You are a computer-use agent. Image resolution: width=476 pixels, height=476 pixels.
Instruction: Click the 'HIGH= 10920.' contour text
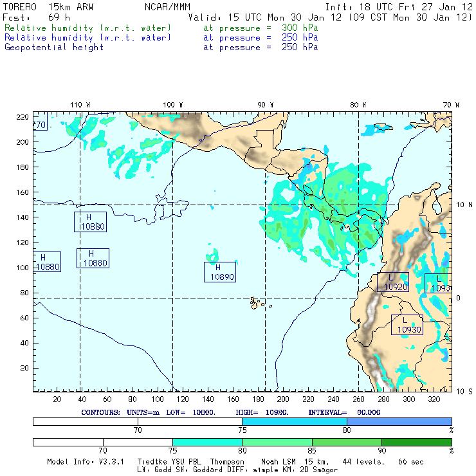[262, 412]
